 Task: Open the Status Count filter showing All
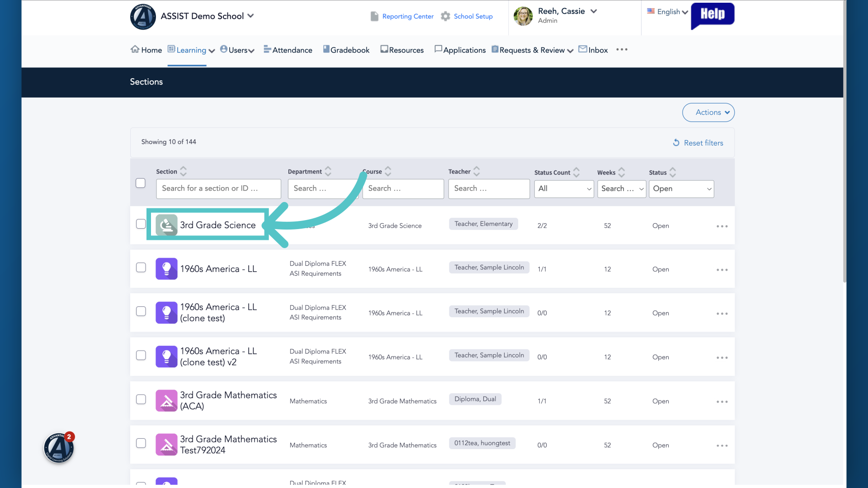click(564, 189)
